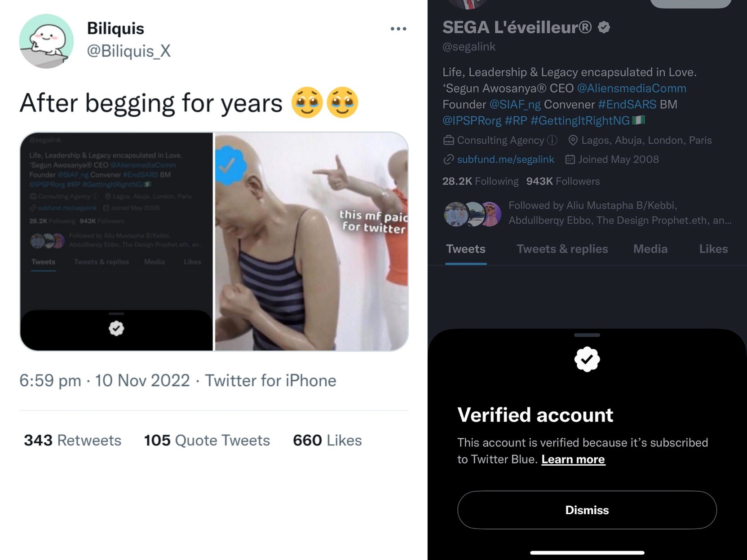This screenshot has height=560, width=747.
Task: Select the Tweets tab
Action: coord(465,249)
